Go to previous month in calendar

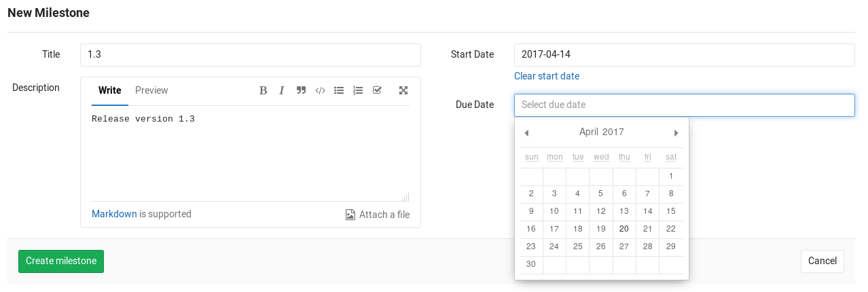pyautogui.click(x=526, y=132)
